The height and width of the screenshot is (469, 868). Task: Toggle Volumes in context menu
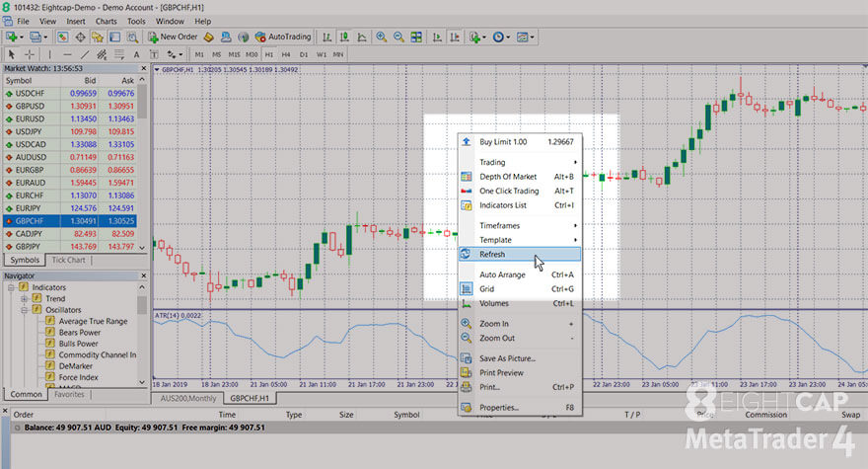point(521,303)
